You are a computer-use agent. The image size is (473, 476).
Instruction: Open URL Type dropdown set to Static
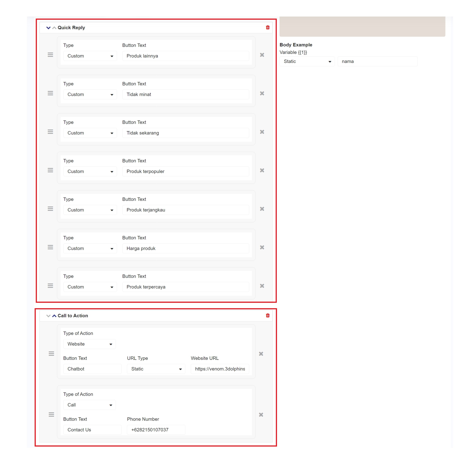click(156, 369)
